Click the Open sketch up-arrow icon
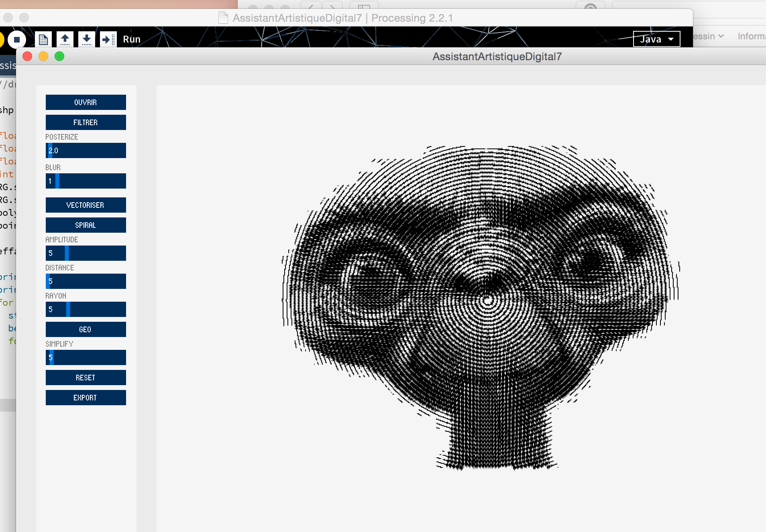Screen dimensions: 766x532 pos(65,39)
